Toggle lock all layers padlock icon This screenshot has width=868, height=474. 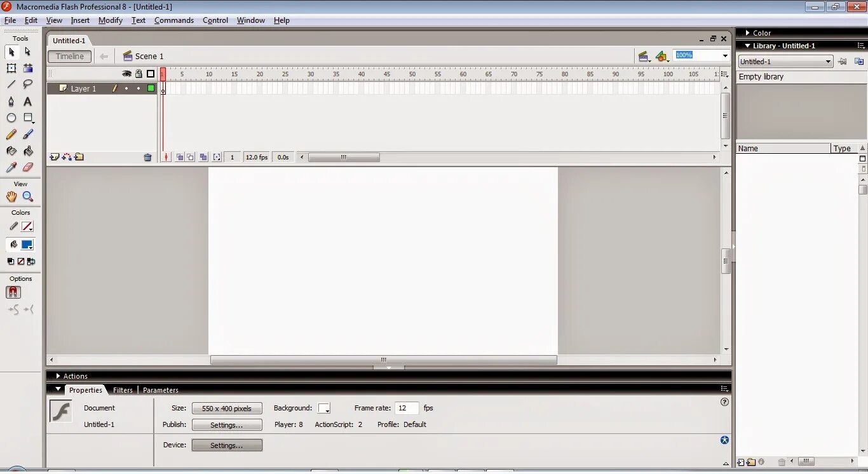(x=139, y=74)
